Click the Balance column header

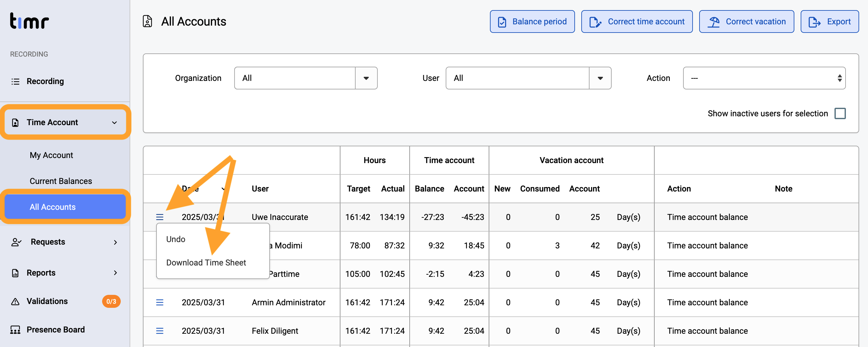point(429,189)
